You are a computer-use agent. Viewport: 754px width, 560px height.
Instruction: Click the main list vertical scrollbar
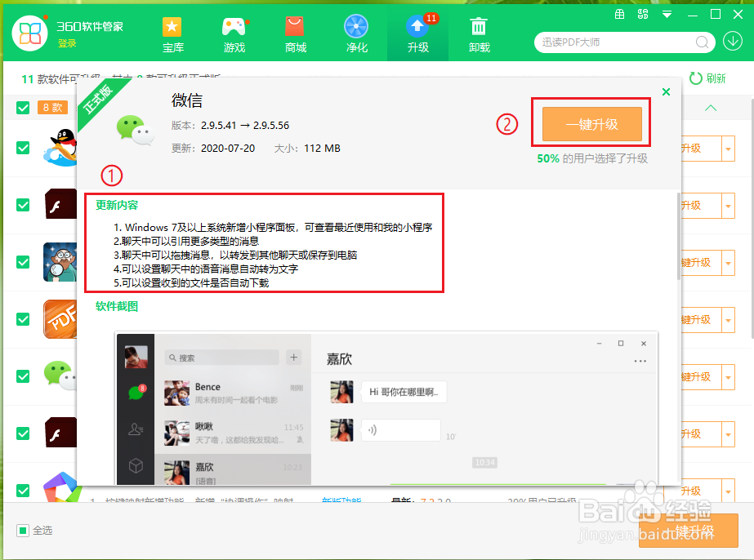point(752,219)
